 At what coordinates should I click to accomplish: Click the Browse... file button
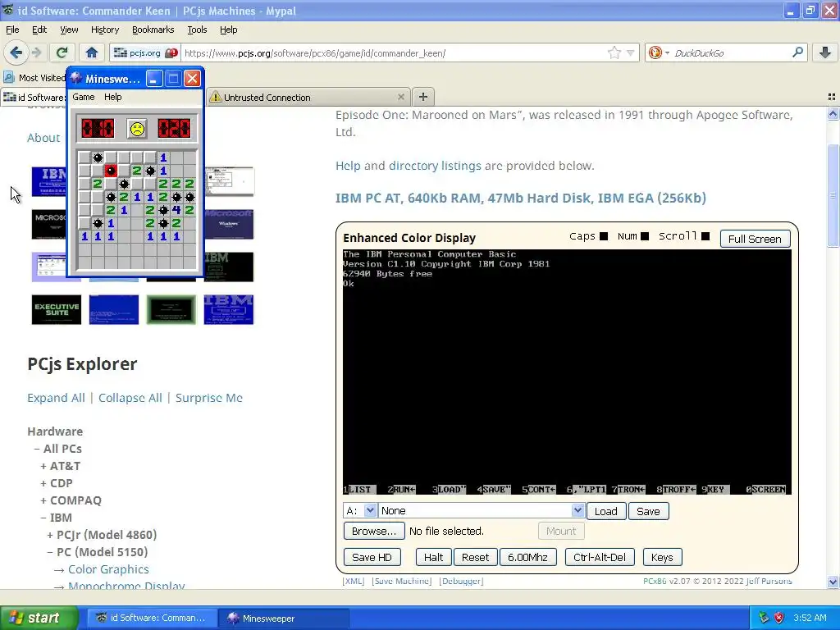pyautogui.click(x=373, y=531)
